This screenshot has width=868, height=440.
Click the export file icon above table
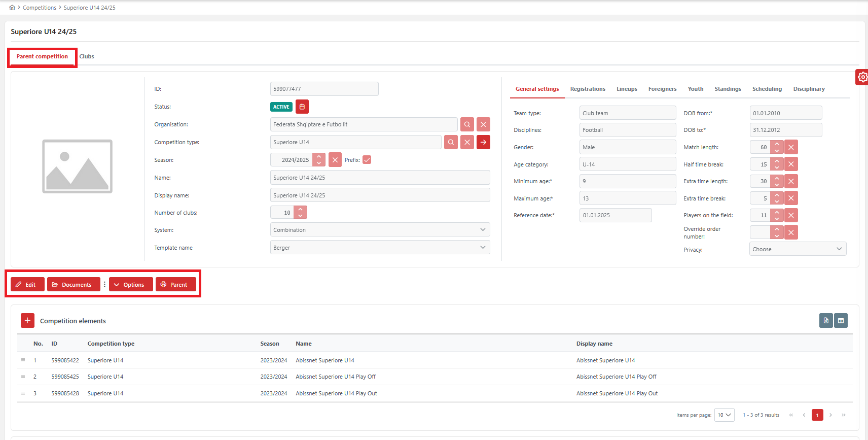[826, 321]
